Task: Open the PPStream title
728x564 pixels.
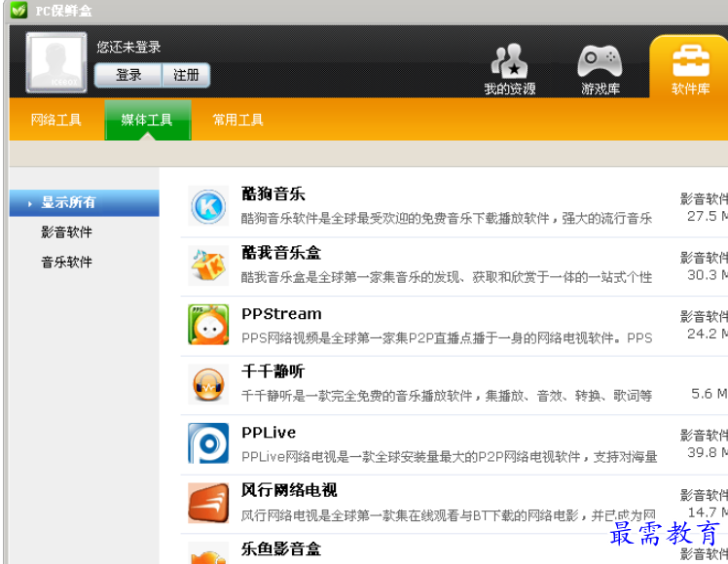Action: point(281,314)
